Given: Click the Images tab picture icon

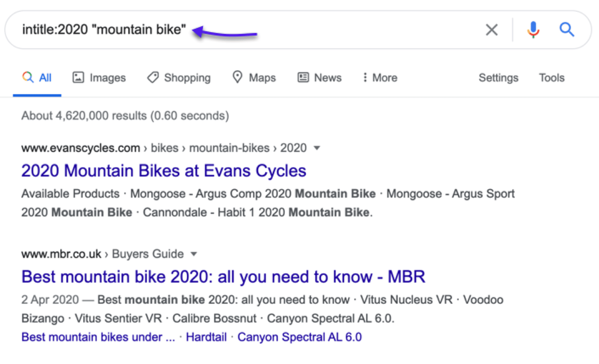Looking at the screenshot, I should [78, 77].
